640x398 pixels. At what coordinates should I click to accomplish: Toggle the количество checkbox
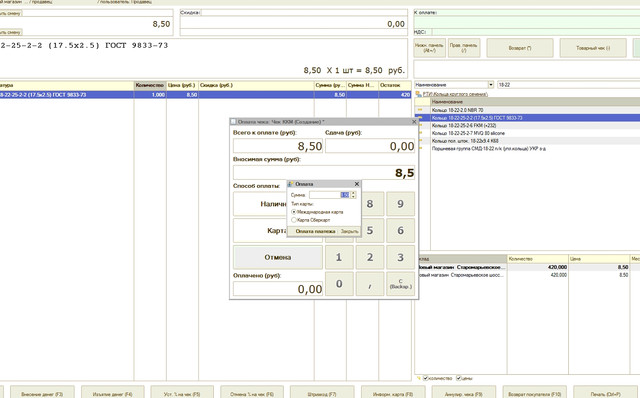(x=426, y=378)
